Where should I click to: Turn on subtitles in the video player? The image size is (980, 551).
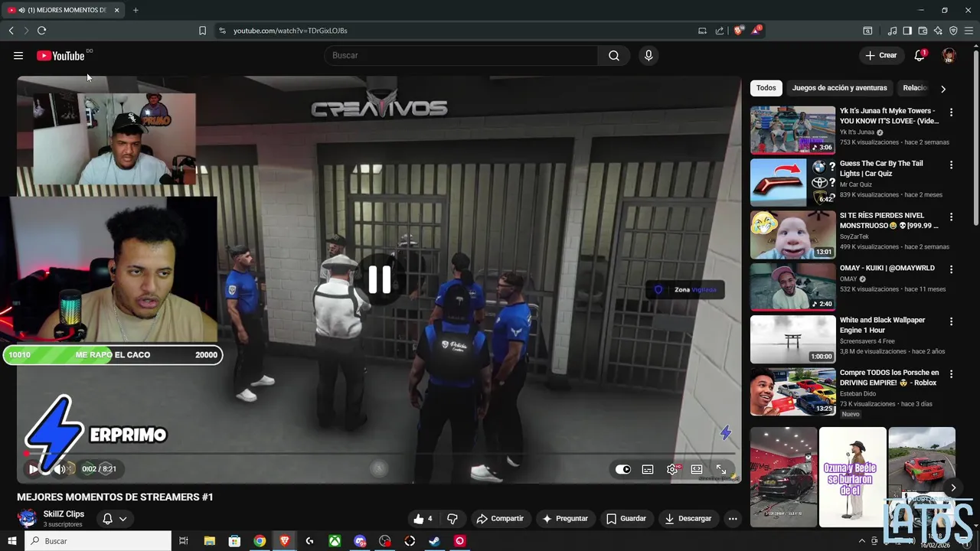(x=648, y=469)
